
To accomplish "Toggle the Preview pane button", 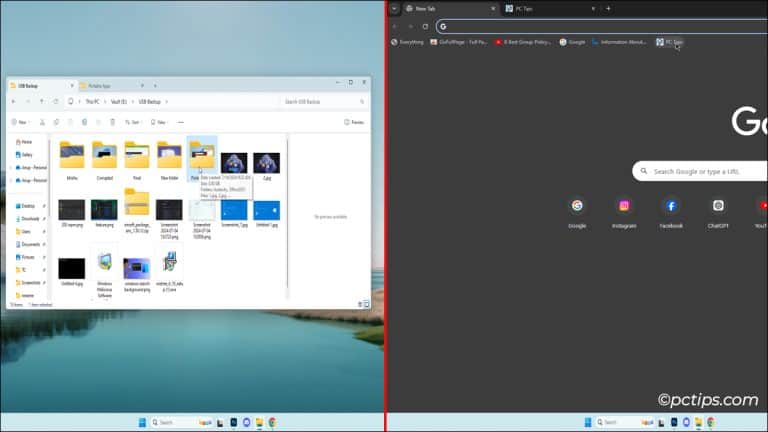I will pos(354,122).
